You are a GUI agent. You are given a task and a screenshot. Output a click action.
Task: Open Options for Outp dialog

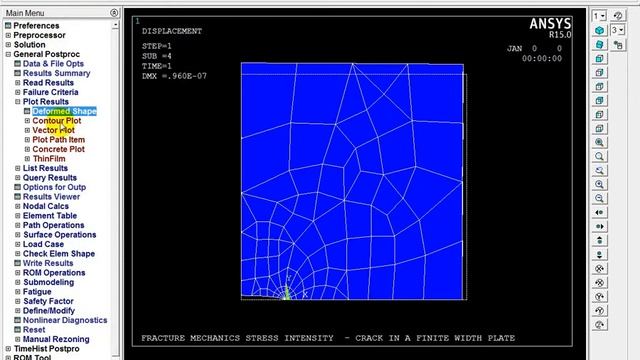54,187
